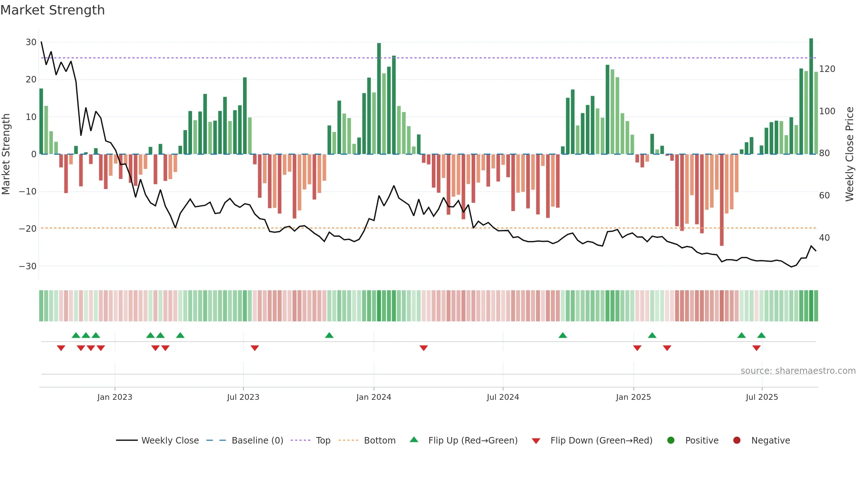The image size is (868, 488).
Task: Click the flip-up marker nearest Jul 2025
Action: click(761, 335)
